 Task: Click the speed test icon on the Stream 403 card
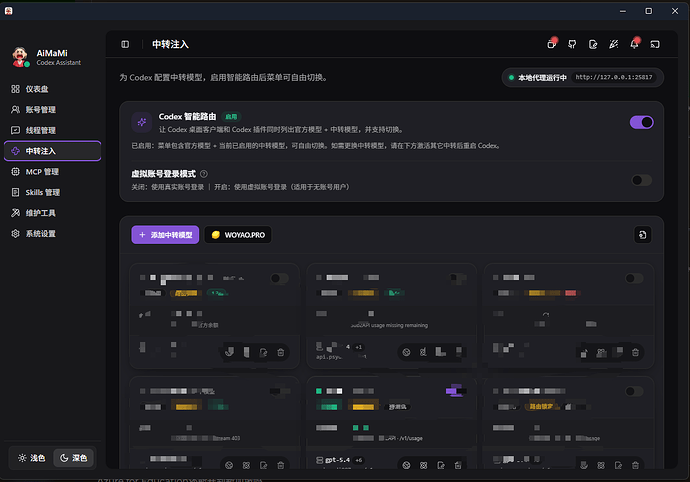pyautogui.click(x=229, y=465)
